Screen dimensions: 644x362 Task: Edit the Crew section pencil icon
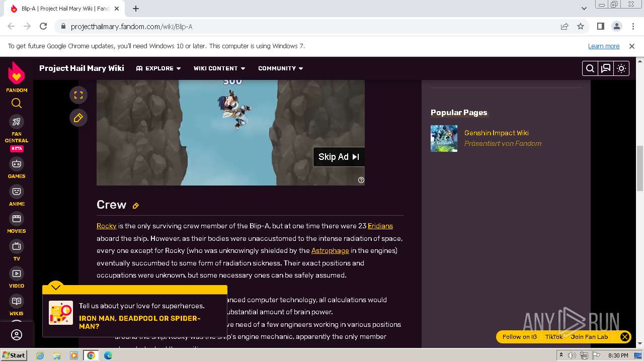[136, 205]
